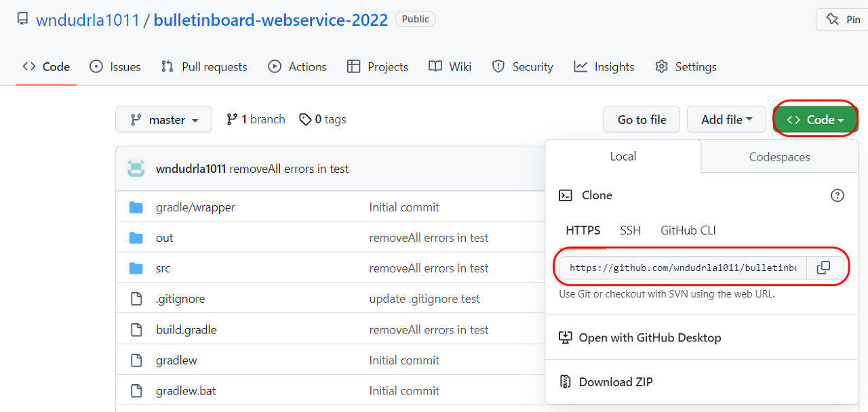868x412 pixels.
Task: Click Download ZIP
Action: [x=606, y=382]
